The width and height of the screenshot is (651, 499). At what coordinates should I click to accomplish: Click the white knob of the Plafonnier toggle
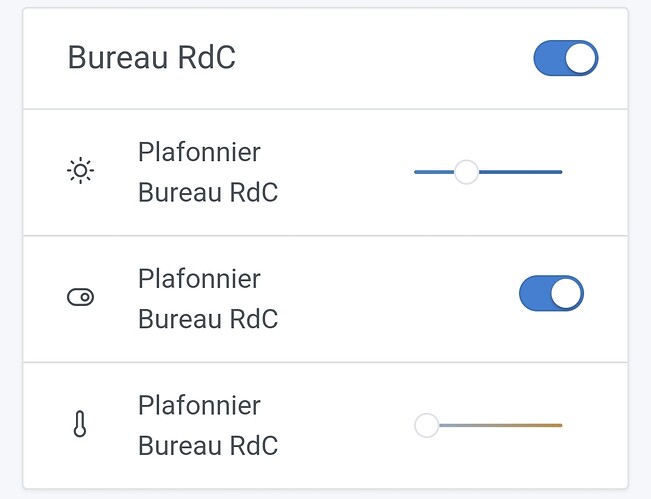pyautogui.click(x=566, y=294)
